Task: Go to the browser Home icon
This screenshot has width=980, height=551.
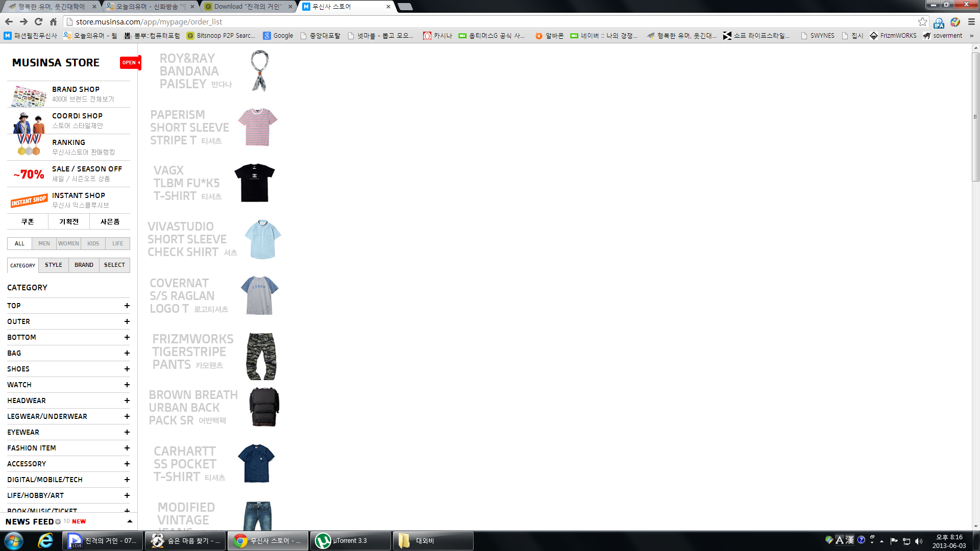Action: coord(53,21)
